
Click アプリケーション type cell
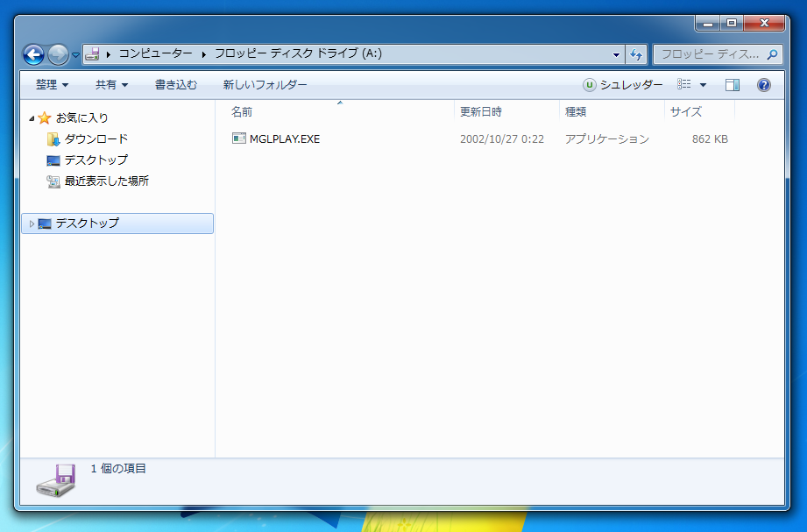pos(607,139)
